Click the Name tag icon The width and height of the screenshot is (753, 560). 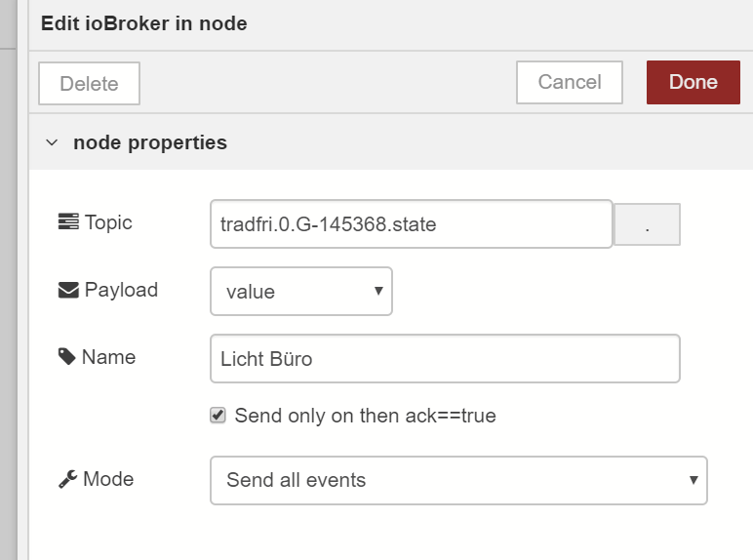pos(66,357)
